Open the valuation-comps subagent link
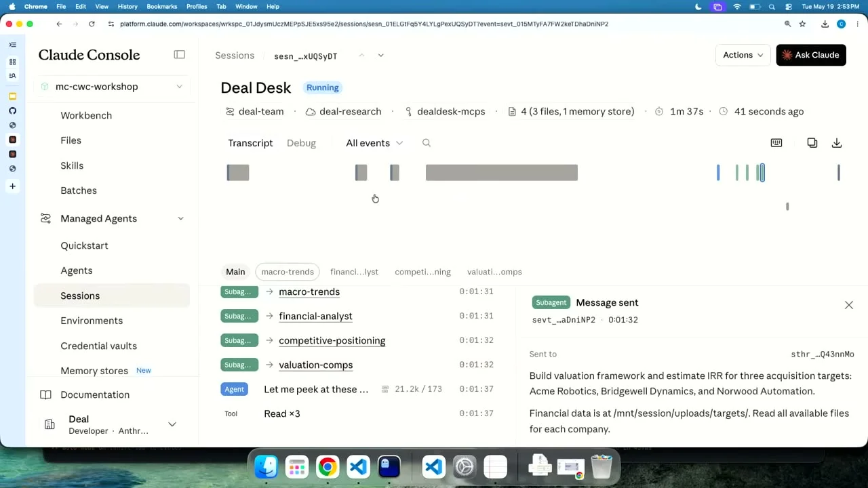This screenshot has width=868, height=488. 316,365
